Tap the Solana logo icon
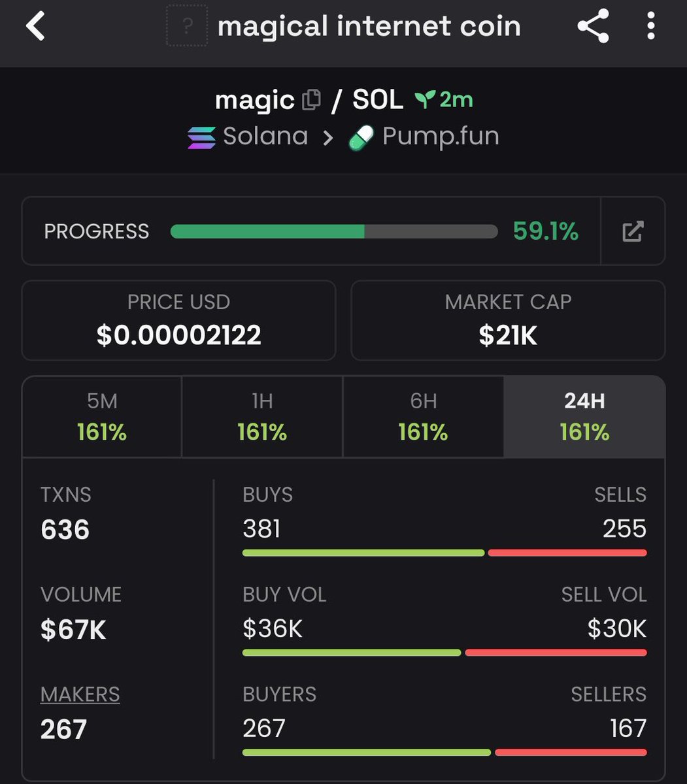Viewport: 687px width, 784px height. (201, 137)
